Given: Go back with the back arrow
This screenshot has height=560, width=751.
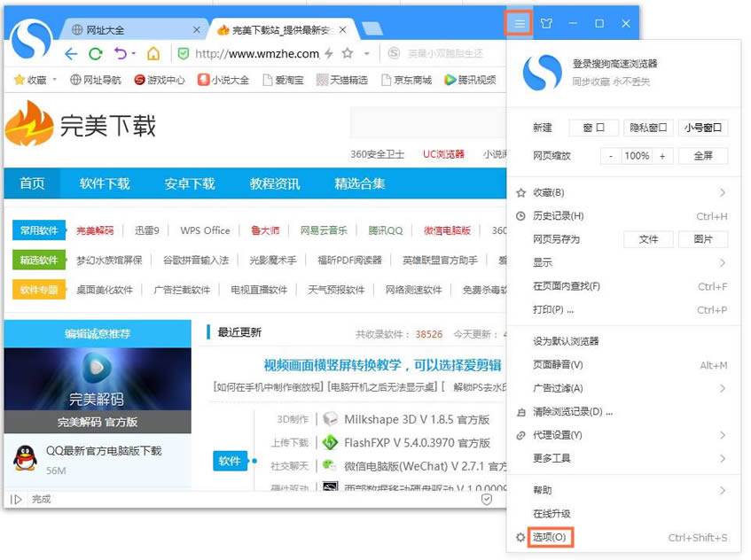Looking at the screenshot, I should (x=71, y=53).
